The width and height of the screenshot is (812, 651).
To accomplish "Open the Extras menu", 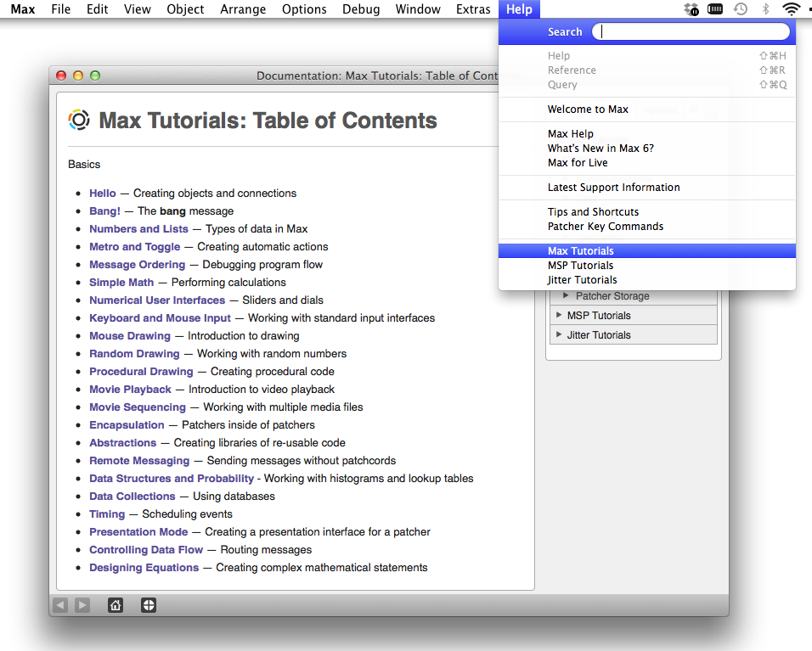I will pos(473,9).
